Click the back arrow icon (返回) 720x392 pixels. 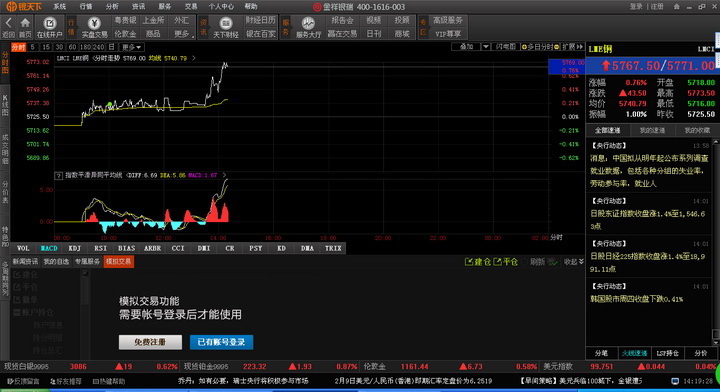click(8, 23)
